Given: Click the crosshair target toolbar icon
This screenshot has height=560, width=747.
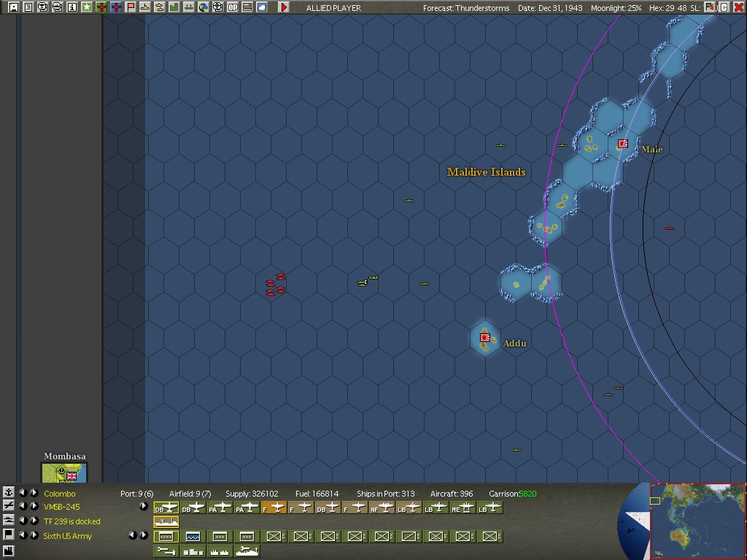Looking at the screenshot, I should pyautogui.click(x=217, y=7).
